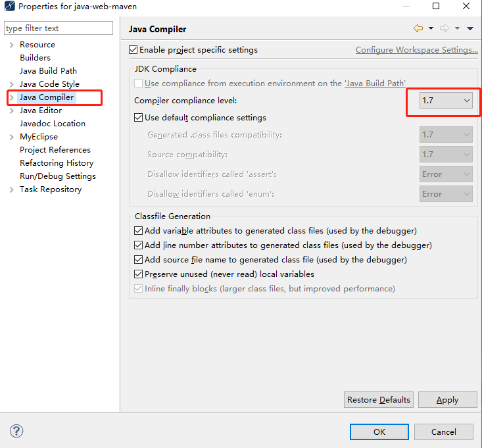Expand the Resource tree node
Image resolution: width=482 pixels, height=448 pixels.
point(12,45)
